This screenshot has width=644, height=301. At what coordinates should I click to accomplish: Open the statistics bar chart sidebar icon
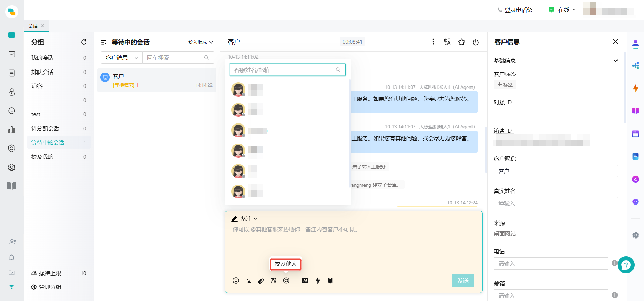[x=11, y=129]
